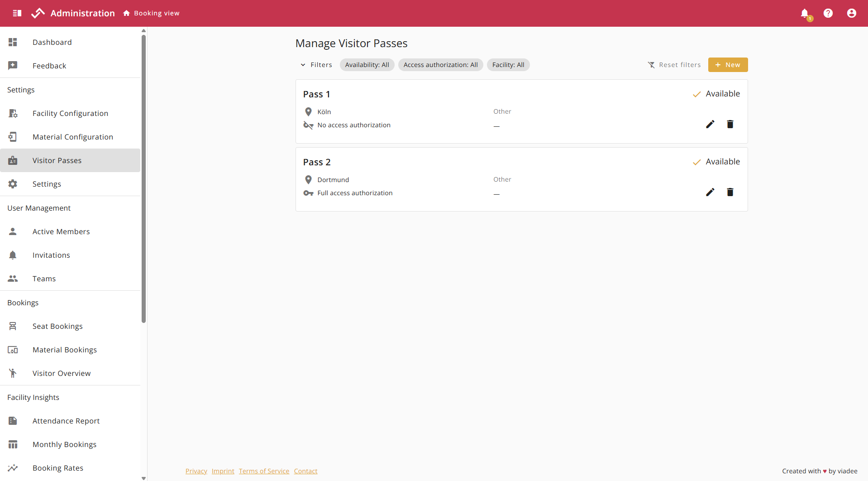Open the Facility: All filter chip

[508, 65]
